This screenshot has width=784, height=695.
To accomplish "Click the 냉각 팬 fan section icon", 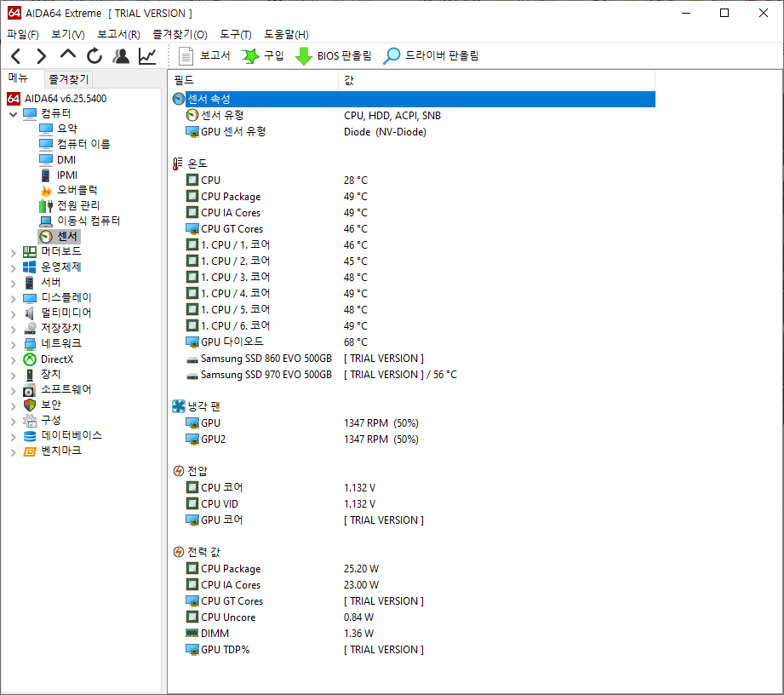I will tap(179, 406).
